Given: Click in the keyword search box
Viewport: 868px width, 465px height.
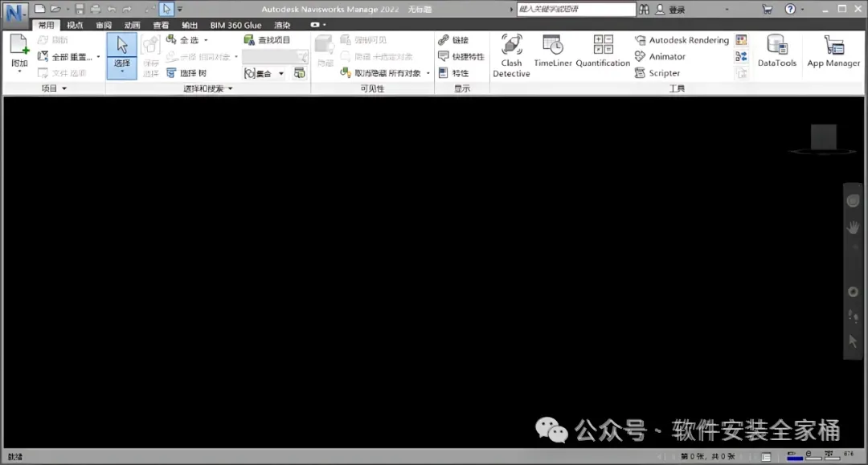Looking at the screenshot, I should pyautogui.click(x=576, y=10).
